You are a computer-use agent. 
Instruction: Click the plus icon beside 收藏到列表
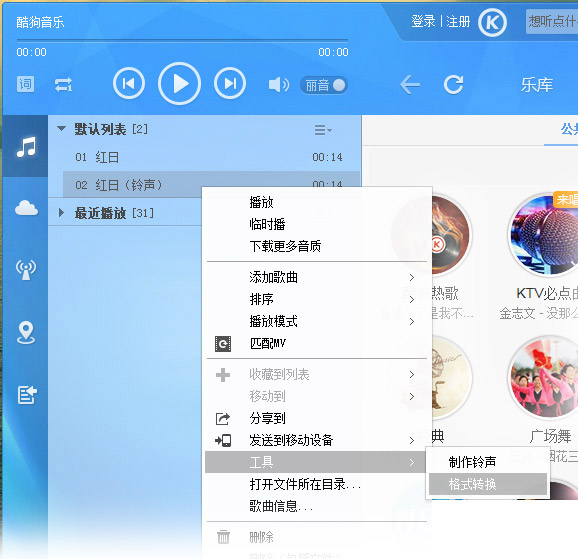click(223, 375)
